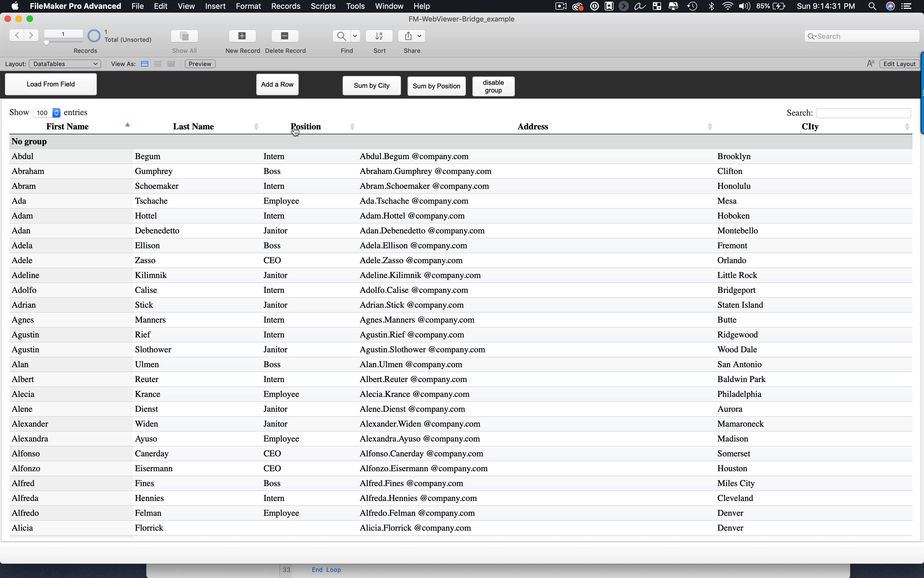Click 'End Loop' in the background script window
Screen dimensions: 924x578
[x=326, y=569]
